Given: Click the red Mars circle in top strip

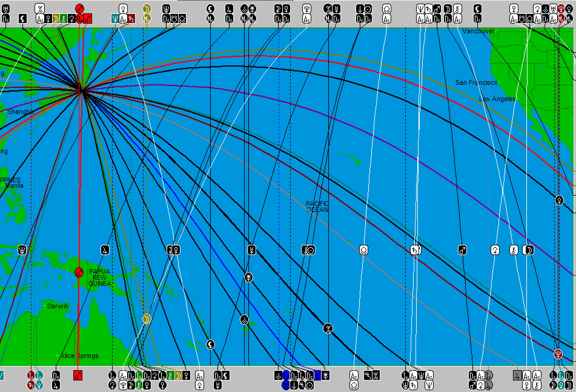Looking at the screenshot, I should (x=79, y=8).
